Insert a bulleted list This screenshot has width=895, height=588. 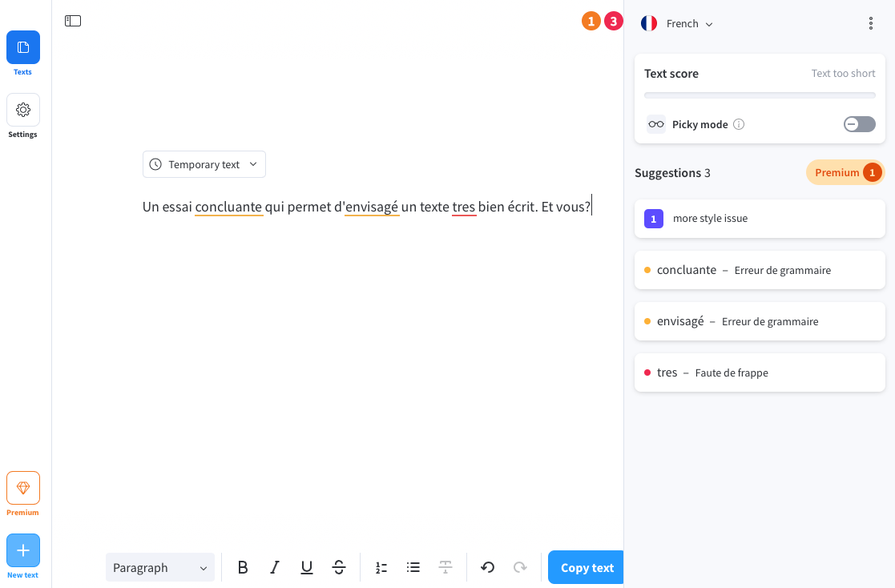pos(413,567)
